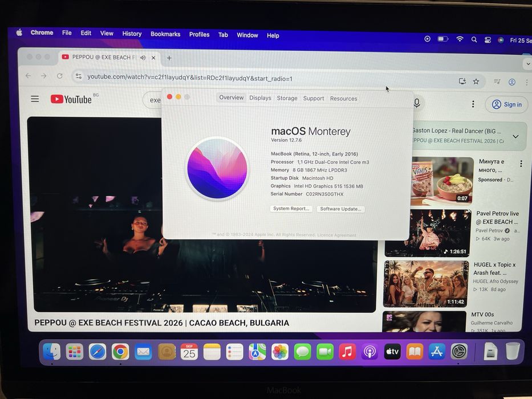Switch to the Overview tab
Viewport: 532px width, 399px height.
pyautogui.click(x=232, y=97)
